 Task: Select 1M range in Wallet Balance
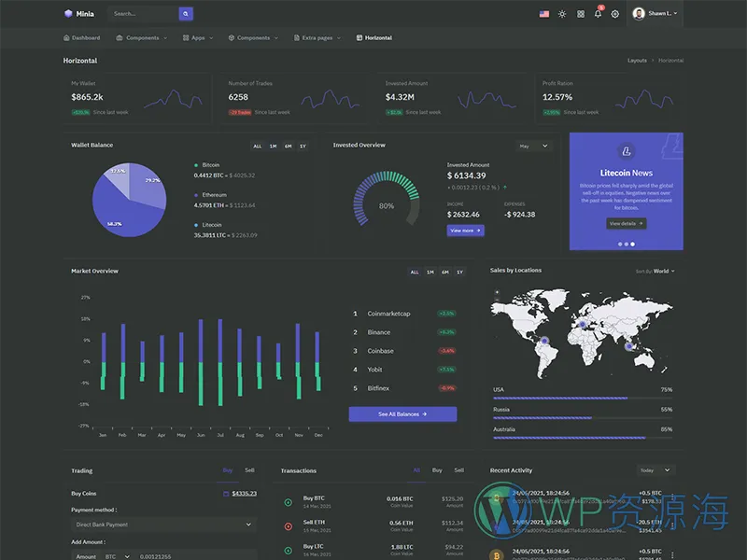(273, 147)
